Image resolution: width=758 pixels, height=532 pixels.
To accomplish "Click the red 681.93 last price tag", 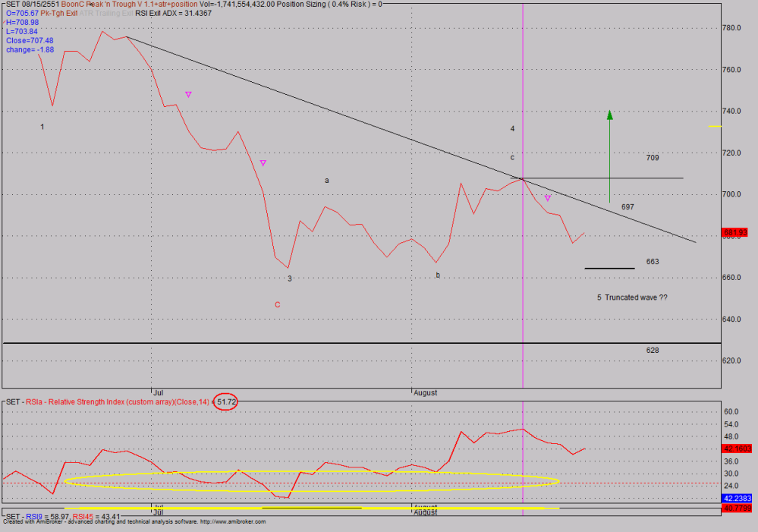I will tap(734, 233).
